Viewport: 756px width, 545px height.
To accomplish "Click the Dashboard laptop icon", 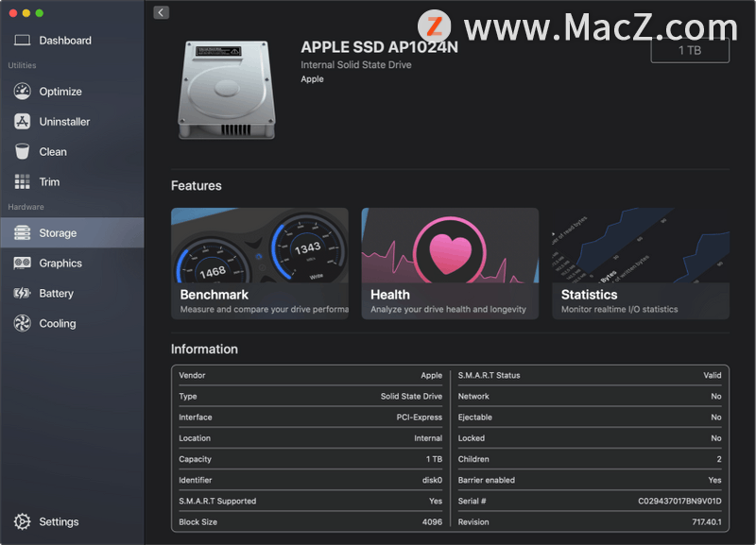I will 22,41.
